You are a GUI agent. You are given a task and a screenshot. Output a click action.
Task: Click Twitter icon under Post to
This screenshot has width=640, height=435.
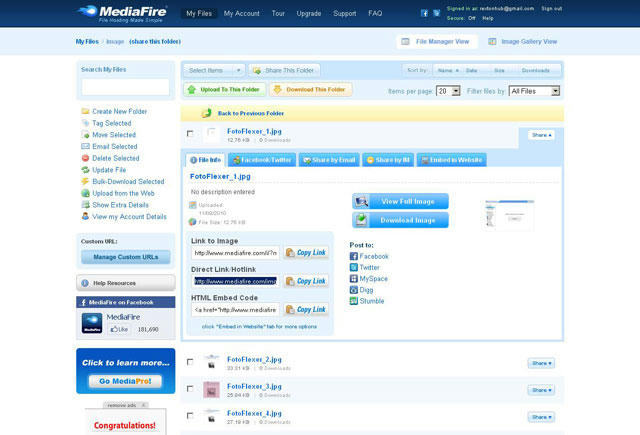click(353, 267)
